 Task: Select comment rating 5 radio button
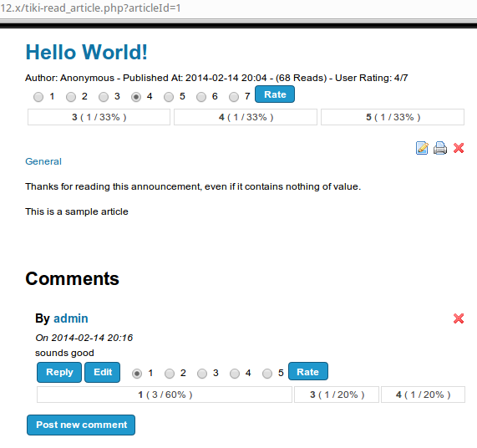(267, 374)
